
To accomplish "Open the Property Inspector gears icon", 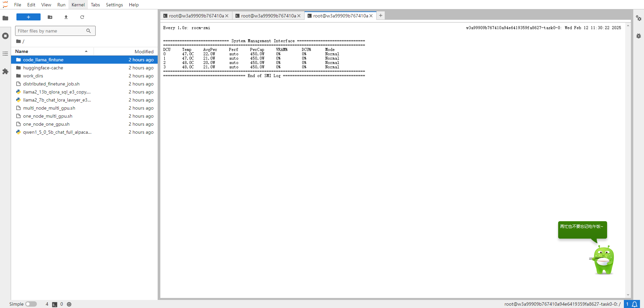I will tap(638, 18).
